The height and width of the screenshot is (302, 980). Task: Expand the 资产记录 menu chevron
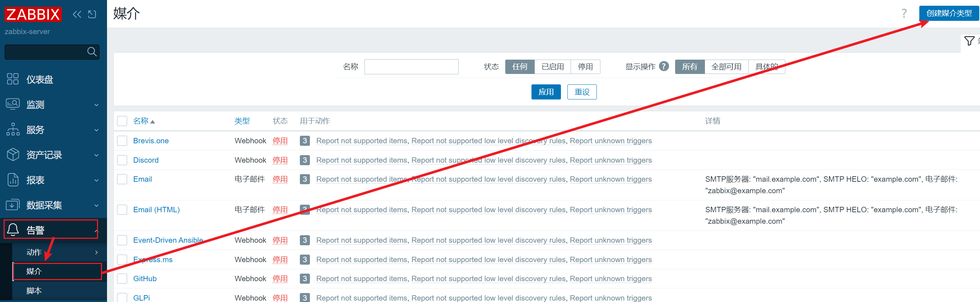96,155
